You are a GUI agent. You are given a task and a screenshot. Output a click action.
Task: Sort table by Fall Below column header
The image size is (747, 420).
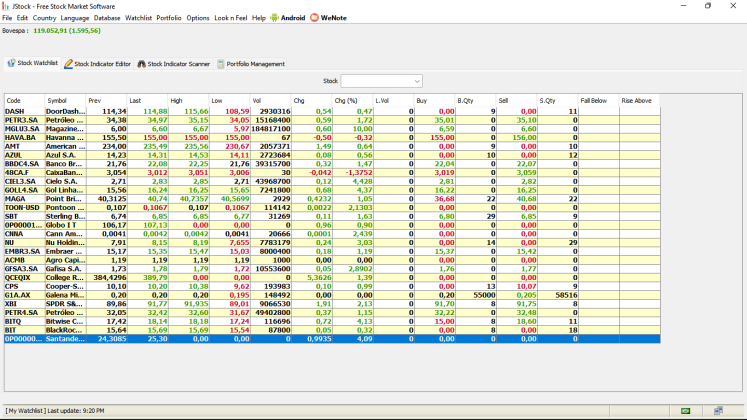point(598,100)
